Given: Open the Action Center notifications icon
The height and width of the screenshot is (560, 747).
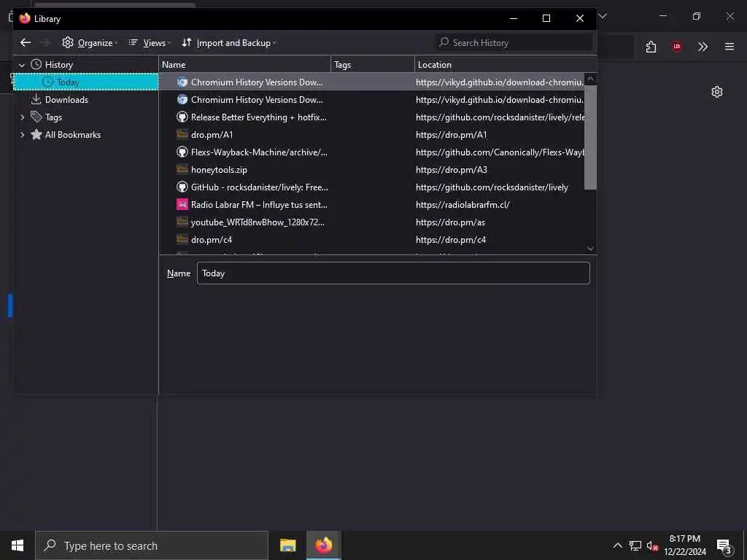Looking at the screenshot, I should [724, 546].
